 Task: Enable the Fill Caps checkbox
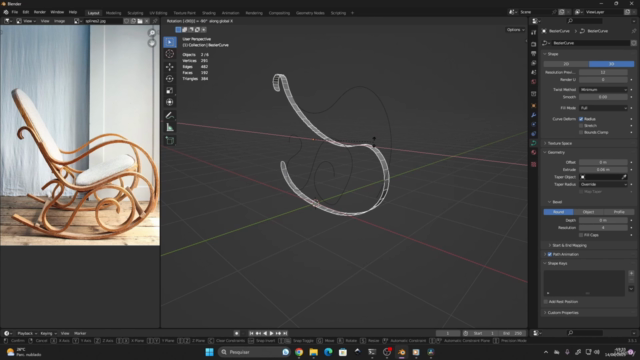[581, 235]
